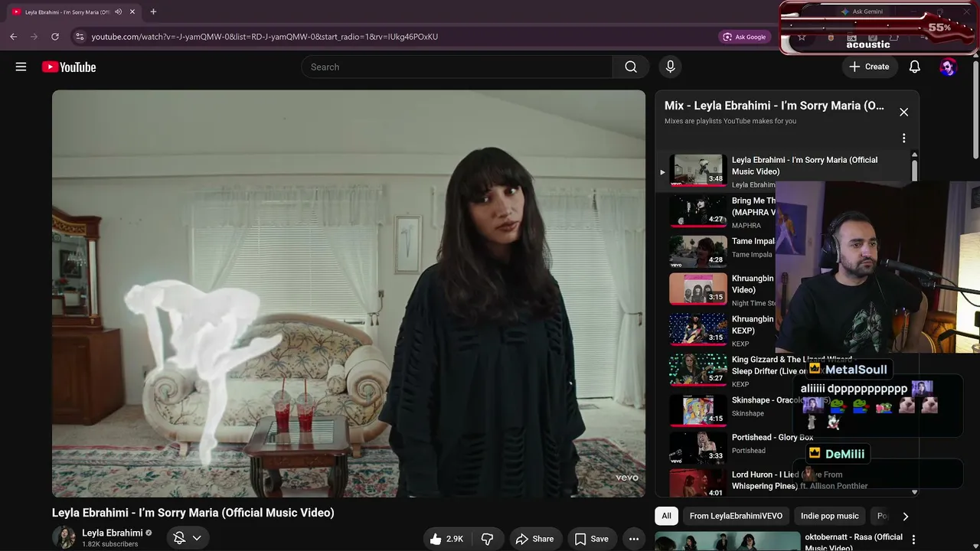Open the Leyla Ebrahimi channel name link
980x551 pixels.
click(113, 533)
